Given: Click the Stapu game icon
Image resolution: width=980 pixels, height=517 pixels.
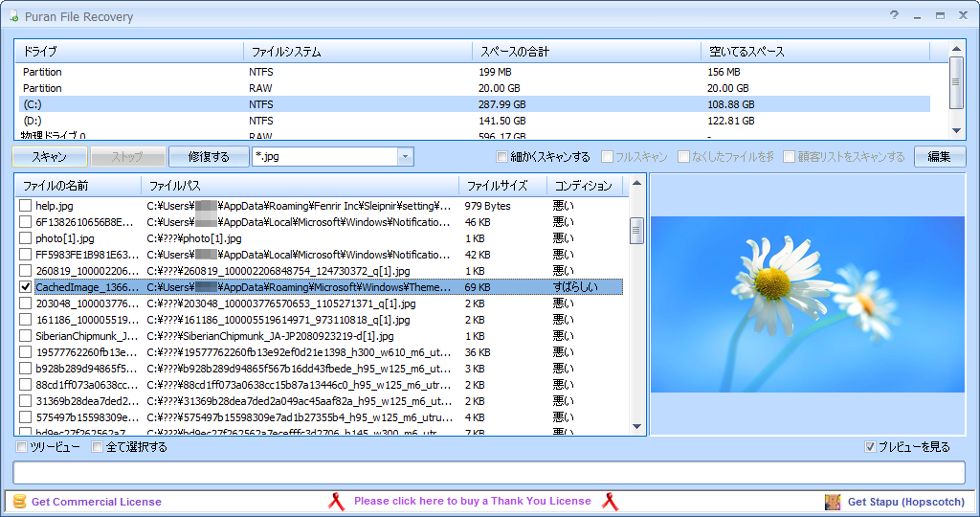Looking at the screenshot, I should click(x=833, y=502).
